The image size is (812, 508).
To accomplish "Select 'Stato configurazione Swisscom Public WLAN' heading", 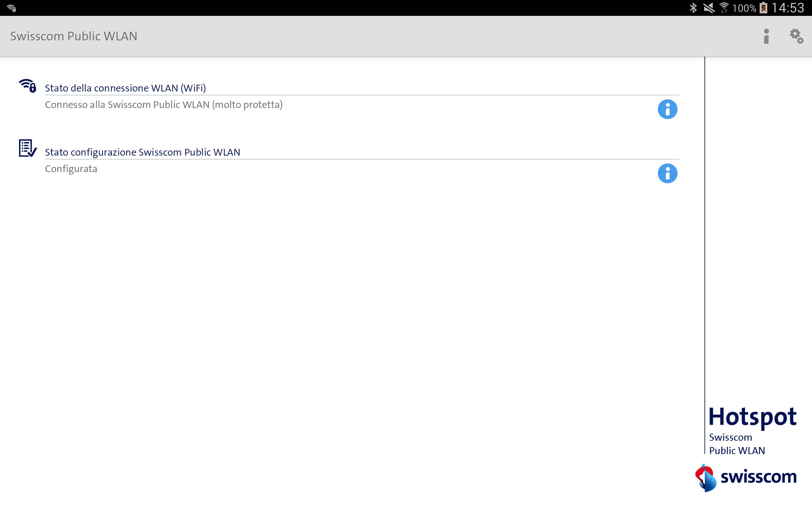I will (143, 152).
